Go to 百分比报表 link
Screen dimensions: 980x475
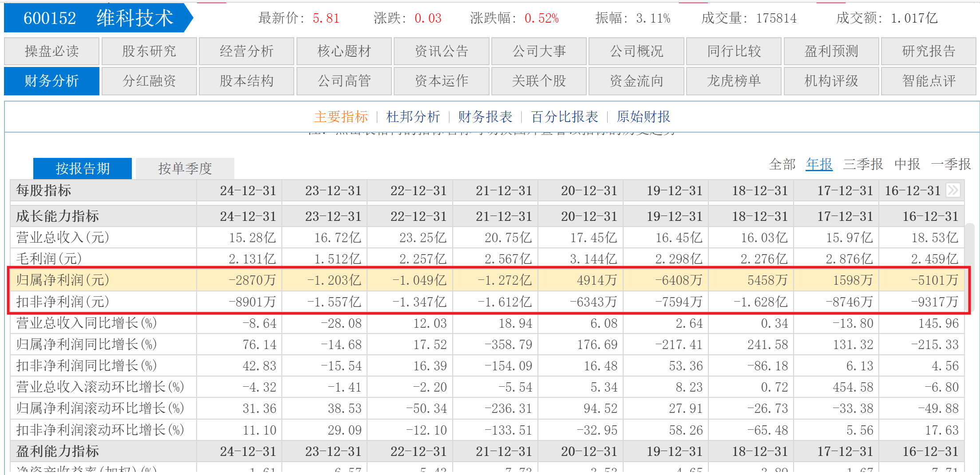(x=565, y=117)
